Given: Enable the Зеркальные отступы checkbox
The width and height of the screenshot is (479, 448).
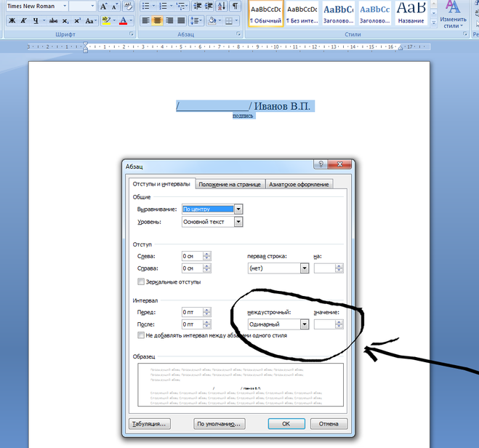Looking at the screenshot, I should point(141,281).
